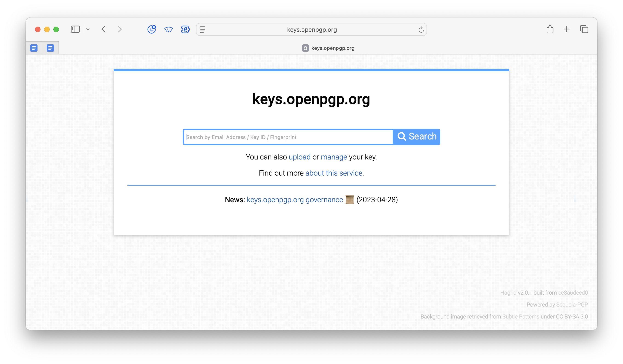Open the ce8a6deed0 commit link
This screenshot has width=623, height=364.
click(x=573, y=293)
